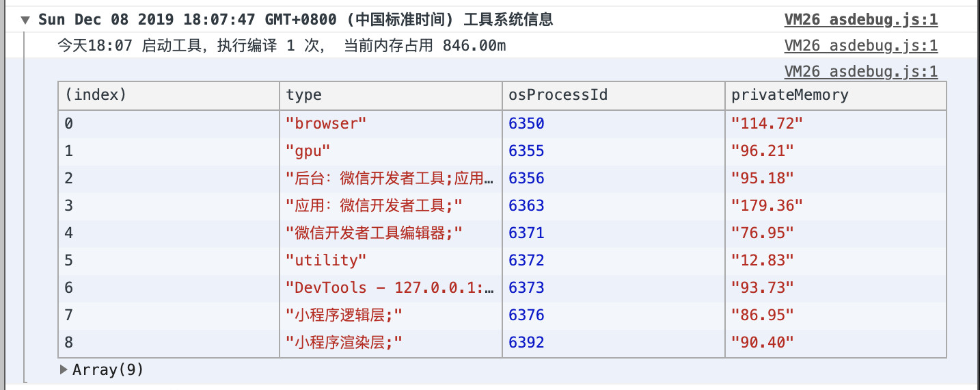Viewport: 980px width, 390px height.
Task: Click the "应用: 微信开发者工具;" cell
Action: coord(391,206)
